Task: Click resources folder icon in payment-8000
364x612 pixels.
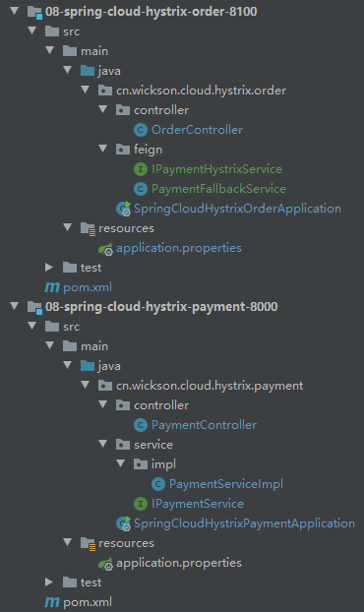Action: point(88,543)
